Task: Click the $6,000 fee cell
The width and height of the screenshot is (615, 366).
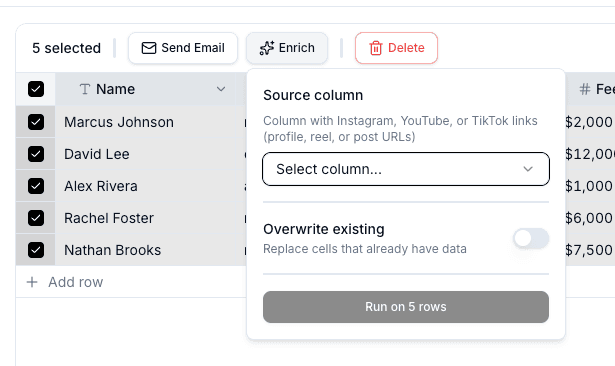Action: click(x=590, y=218)
